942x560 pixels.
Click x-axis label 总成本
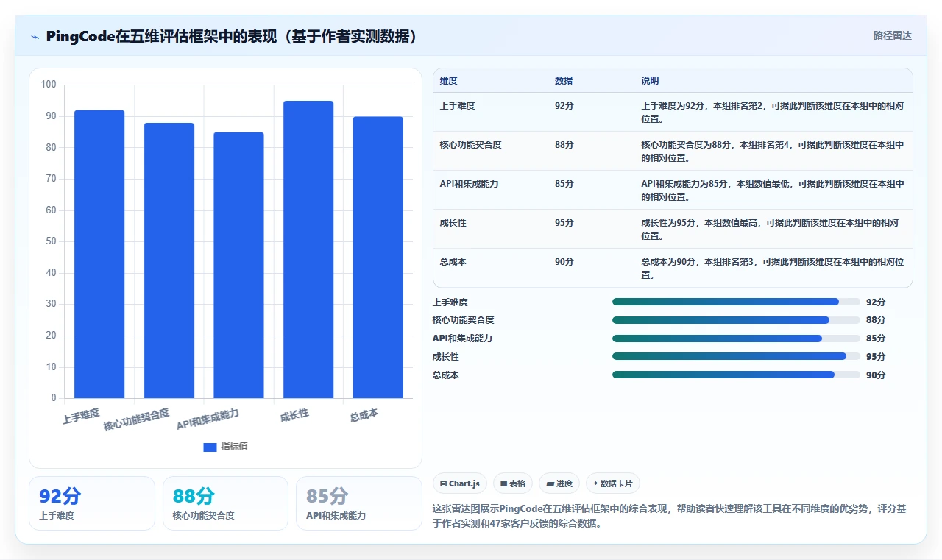coord(364,415)
